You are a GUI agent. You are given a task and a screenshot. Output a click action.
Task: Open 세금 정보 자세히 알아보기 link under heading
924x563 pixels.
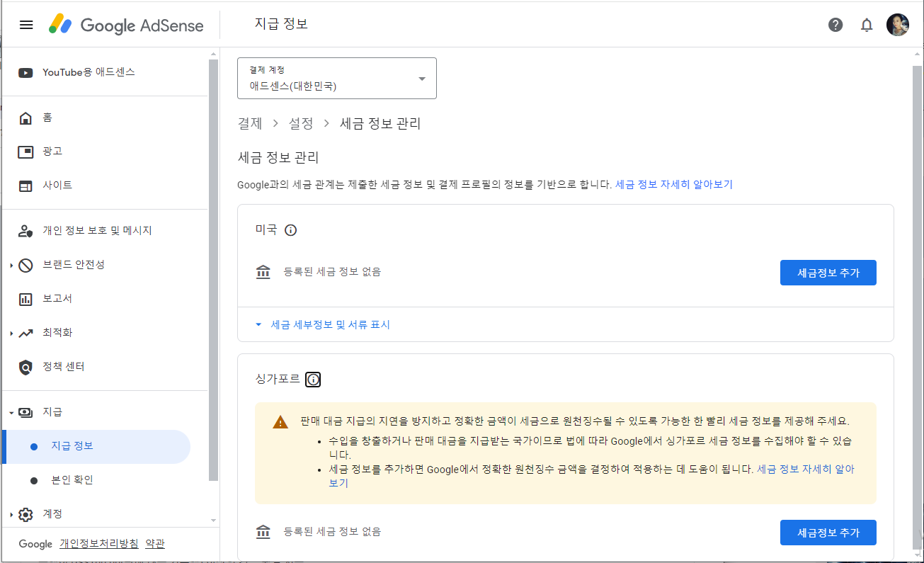click(x=674, y=185)
